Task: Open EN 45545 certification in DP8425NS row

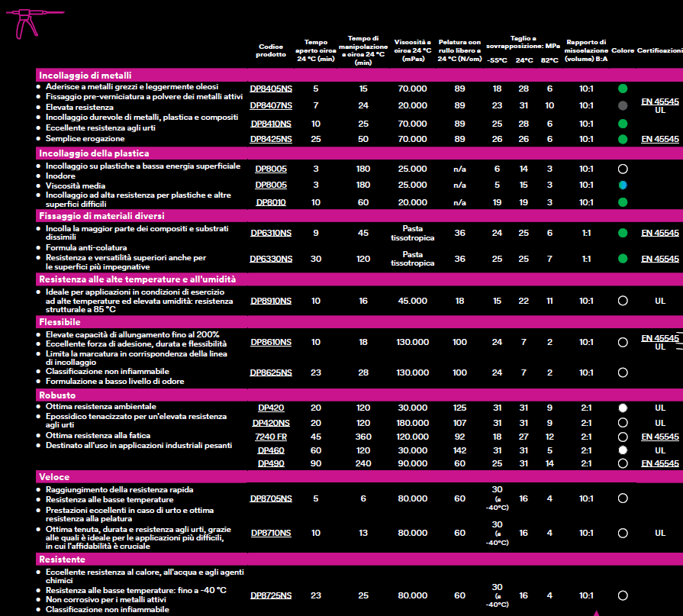Action: (659, 139)
